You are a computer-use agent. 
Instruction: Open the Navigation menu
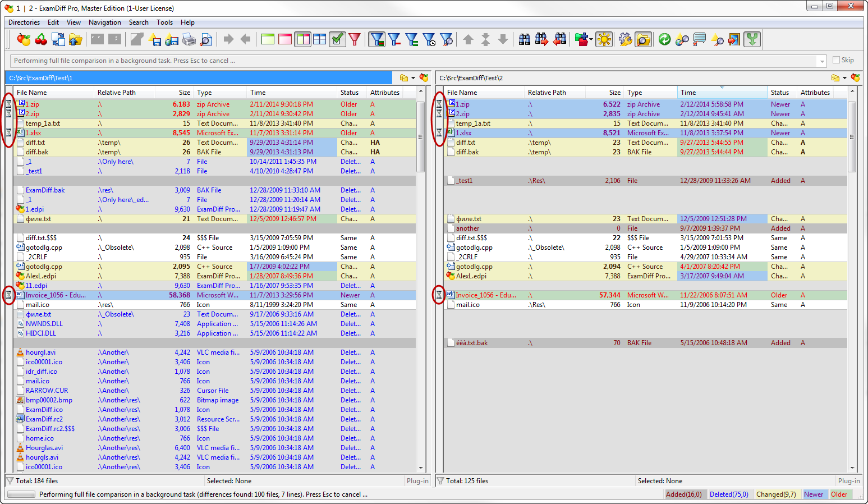click(x=105, y=22)
